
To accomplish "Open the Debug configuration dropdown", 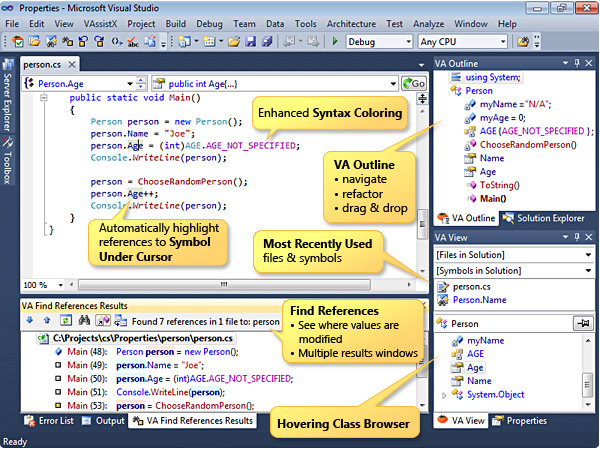I will coord(378,42).
